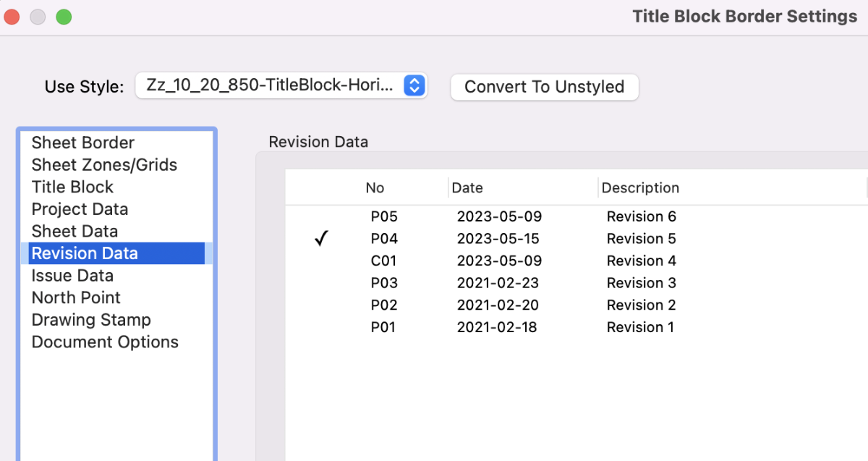Select the Revision 3 table row
The width and height of the screenshot is (868, 461).
tap(641, 282)
